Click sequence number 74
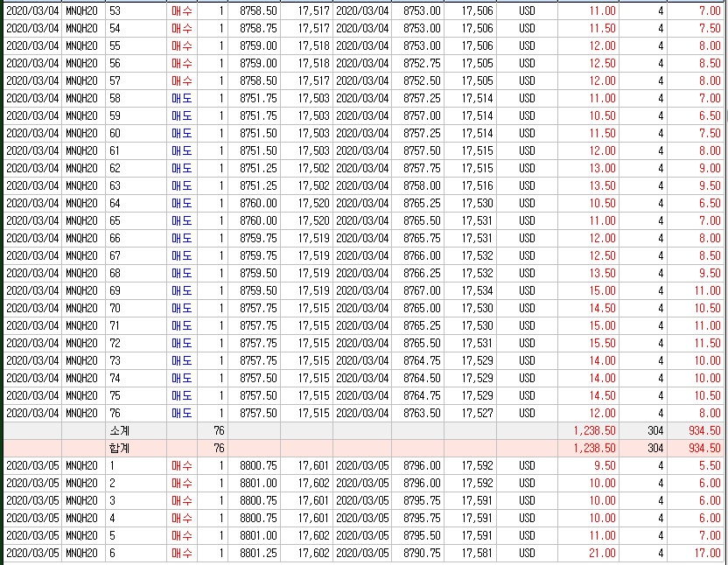The image size is (728, 565). coord(115,378)
